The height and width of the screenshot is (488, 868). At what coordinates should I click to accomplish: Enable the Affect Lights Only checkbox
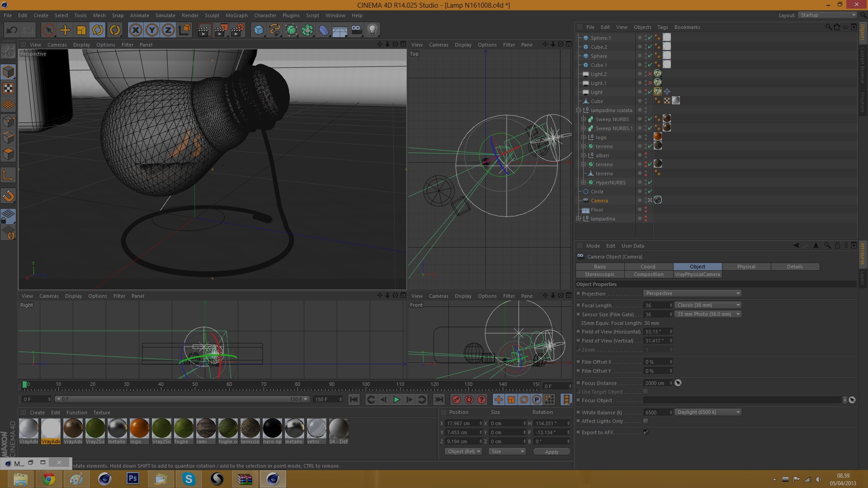click(x=646, y=421)
